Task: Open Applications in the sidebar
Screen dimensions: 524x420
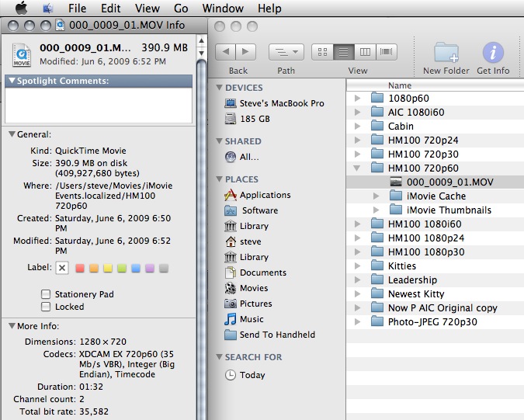Action: point(257,195)
